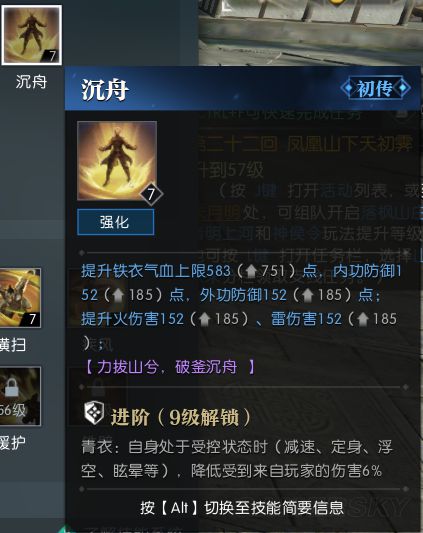Viewport: 423px width, 533px height.
Task: Click the large 沉舟 skill portrait in the tooltip
Action: coord(117,160)
